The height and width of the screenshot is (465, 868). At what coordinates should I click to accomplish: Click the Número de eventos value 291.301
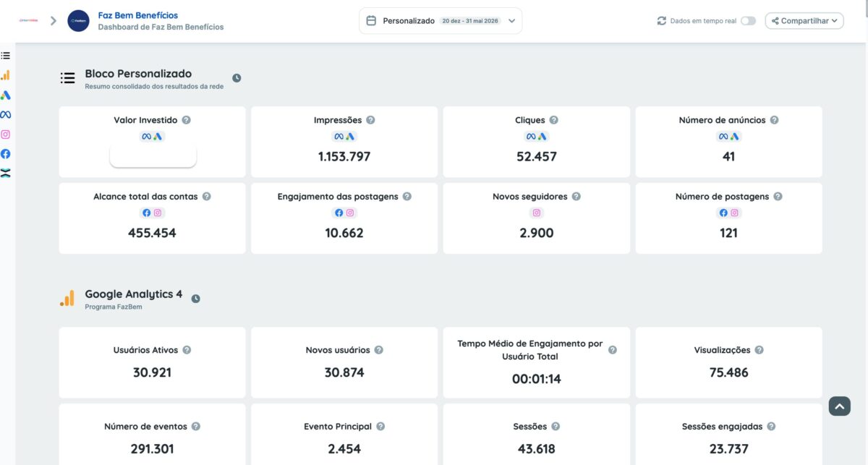[152, 449]
